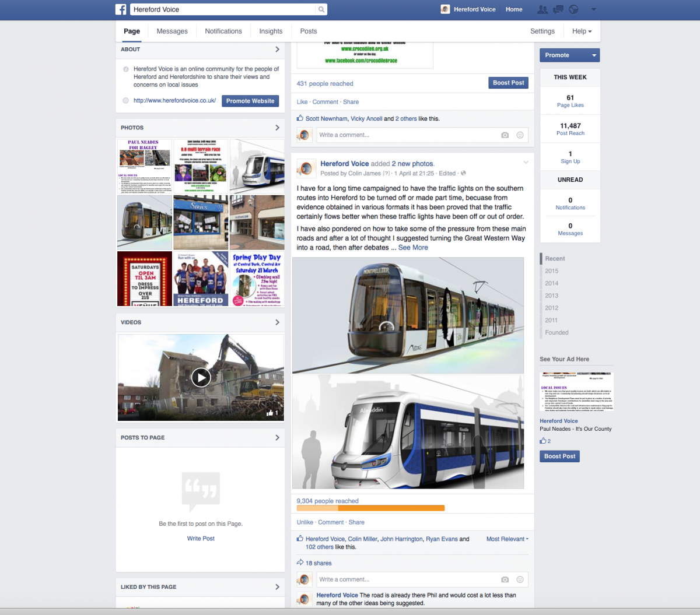The width and height of the screenshot is (700, 615).
Task: Open the multi terrain race photo thumbnail
Action: [x=201, y=166]
